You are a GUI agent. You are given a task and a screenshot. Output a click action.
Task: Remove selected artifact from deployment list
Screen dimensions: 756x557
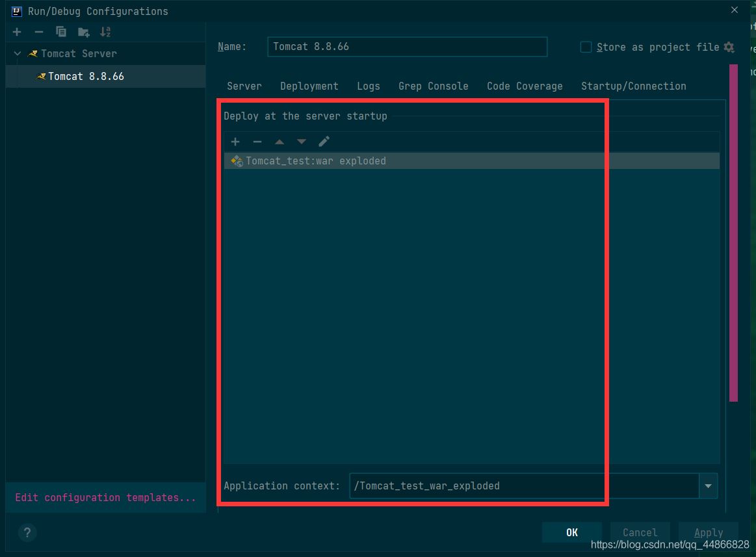point(257,141)
